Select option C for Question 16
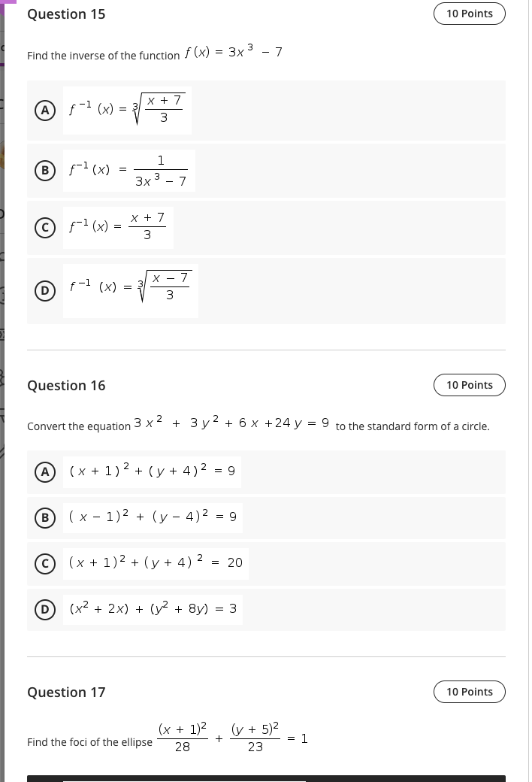Viewport: 532px width, 782px height. pyautogui.click(x=45, y=562)
